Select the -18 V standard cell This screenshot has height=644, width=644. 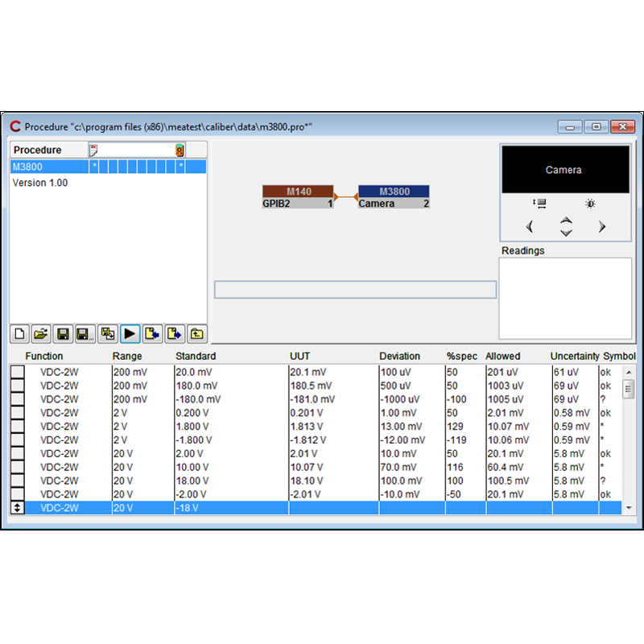[231, 508]
